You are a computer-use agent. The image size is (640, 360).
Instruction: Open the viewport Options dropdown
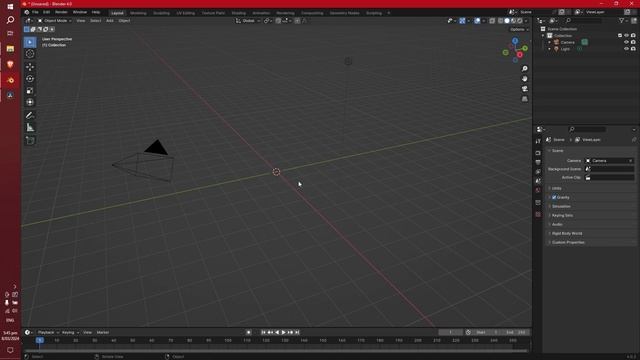[519, 29]
